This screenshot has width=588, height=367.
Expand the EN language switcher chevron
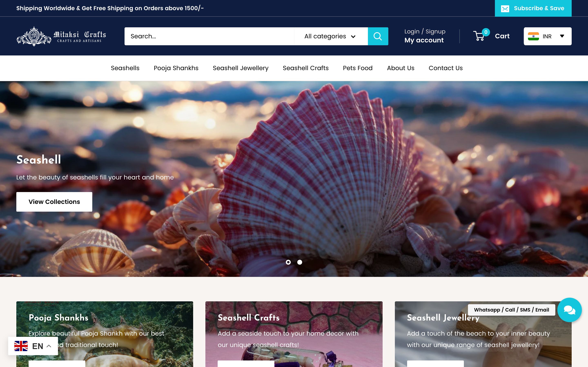(x=49, y=346)
